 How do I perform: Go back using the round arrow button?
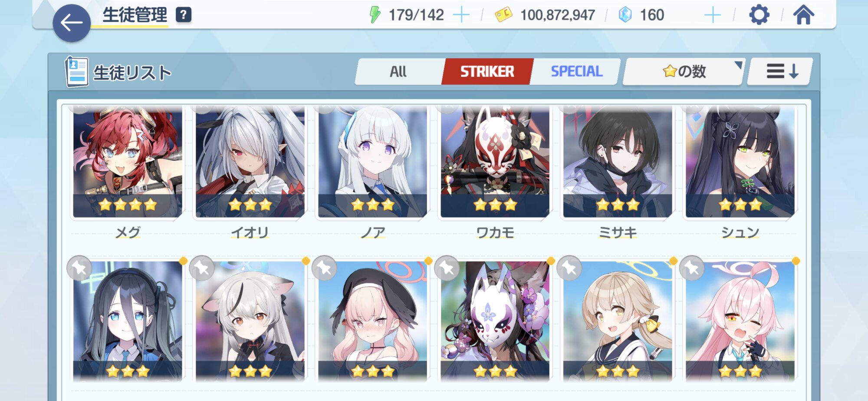coord(72,23)
